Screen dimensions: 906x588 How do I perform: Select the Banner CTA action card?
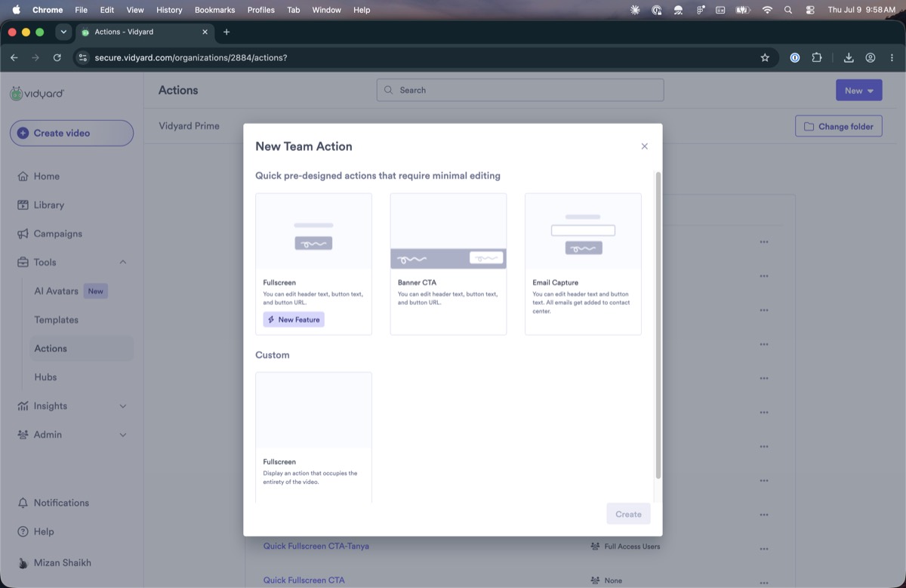pyautogui.click(x=448, y=264)
